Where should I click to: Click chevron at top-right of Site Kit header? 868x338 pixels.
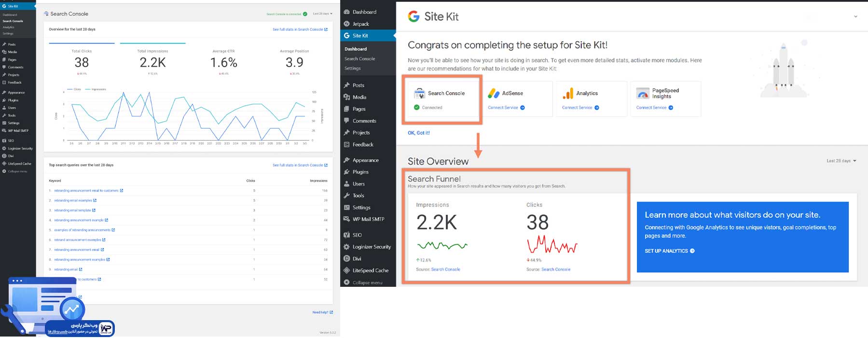click(x=855, y=16)
